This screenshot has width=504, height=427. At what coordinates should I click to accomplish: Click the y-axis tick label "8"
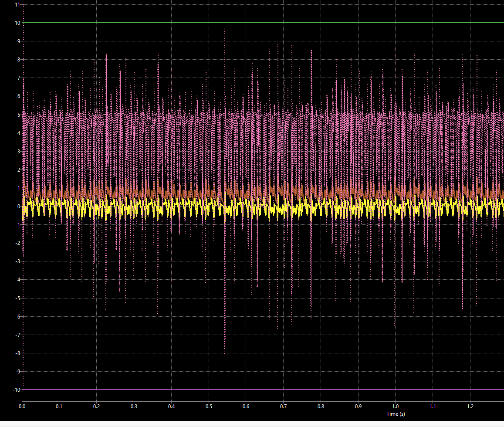(19, 60)
